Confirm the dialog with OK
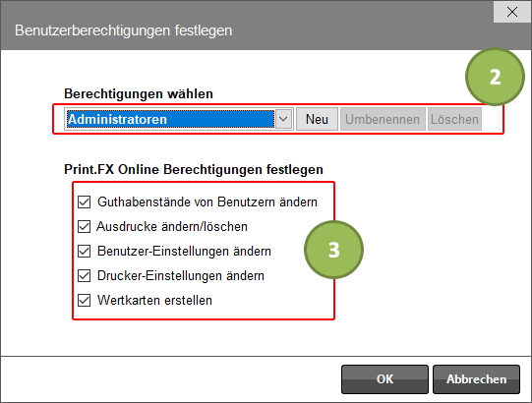This screenshot has height=403, width=532. click(x=384, y=379)
